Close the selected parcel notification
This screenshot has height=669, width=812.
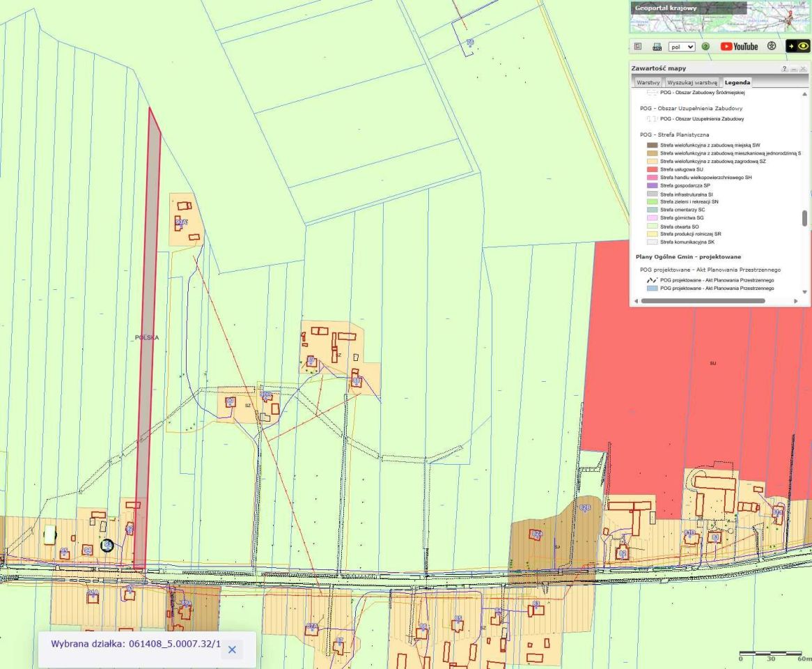(232, 649)
